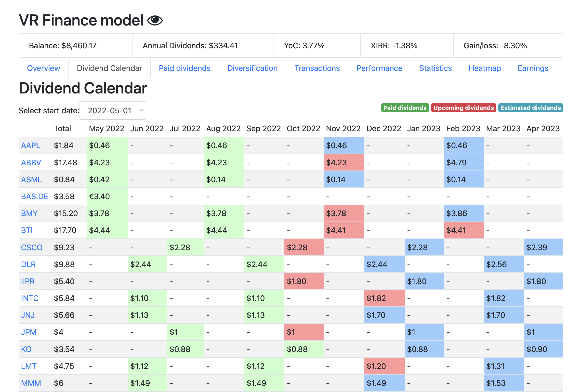Toggle the eye visibility icon beside VR Finance model
This screenshot has height=392, width=580.
point(155,20)
